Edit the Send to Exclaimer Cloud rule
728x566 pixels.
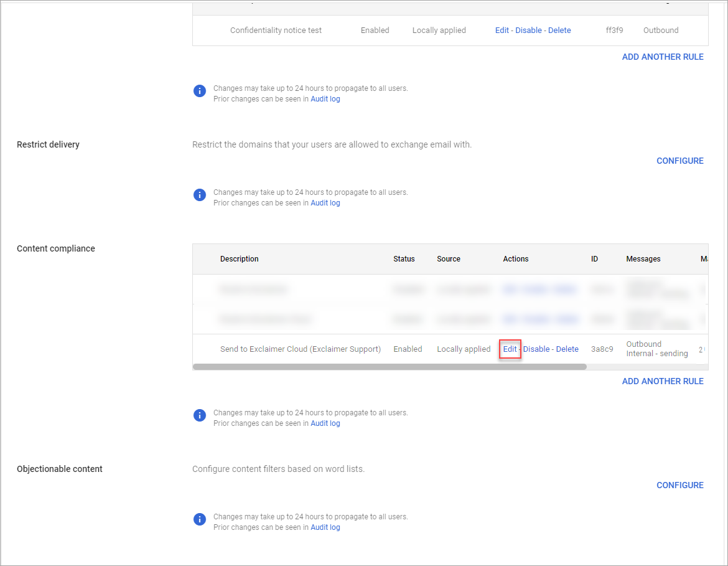click(510, 349)
